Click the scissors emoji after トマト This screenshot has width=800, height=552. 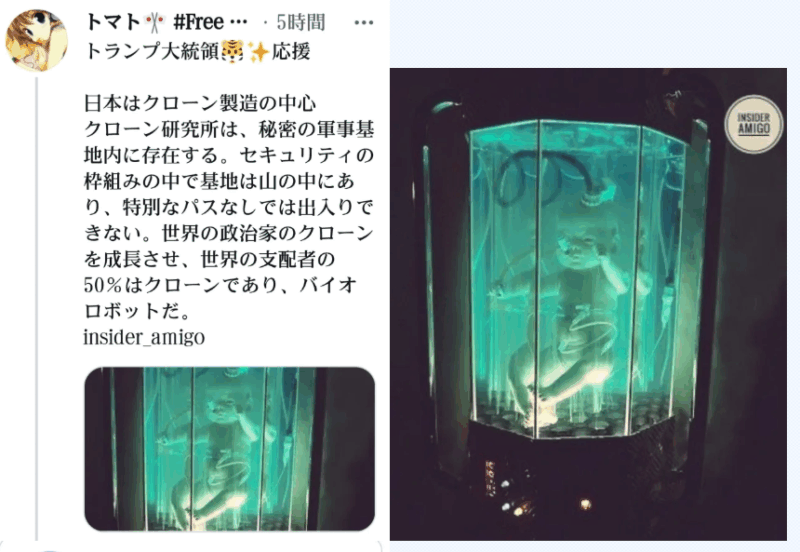click(x=155, y=22)
